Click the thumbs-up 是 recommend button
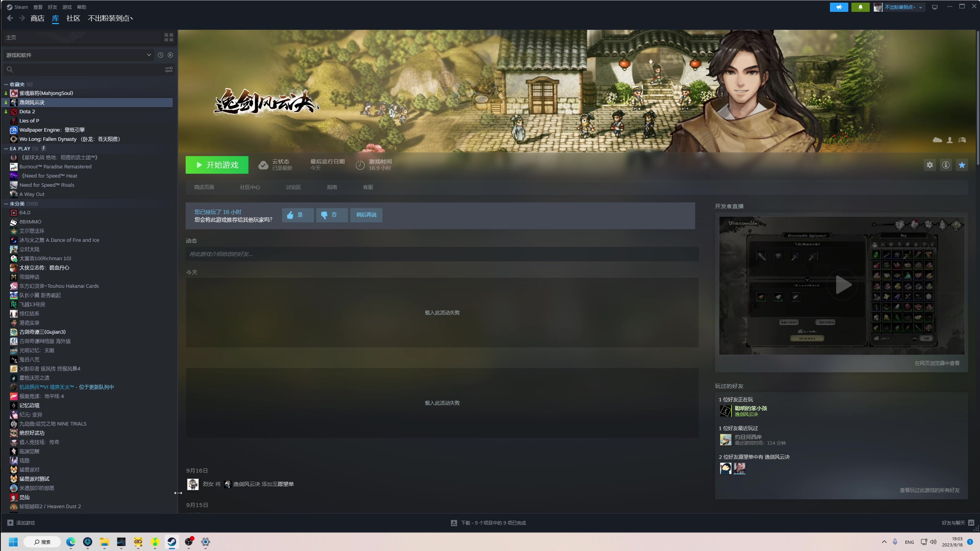980x551 pixels. [298, 215]
